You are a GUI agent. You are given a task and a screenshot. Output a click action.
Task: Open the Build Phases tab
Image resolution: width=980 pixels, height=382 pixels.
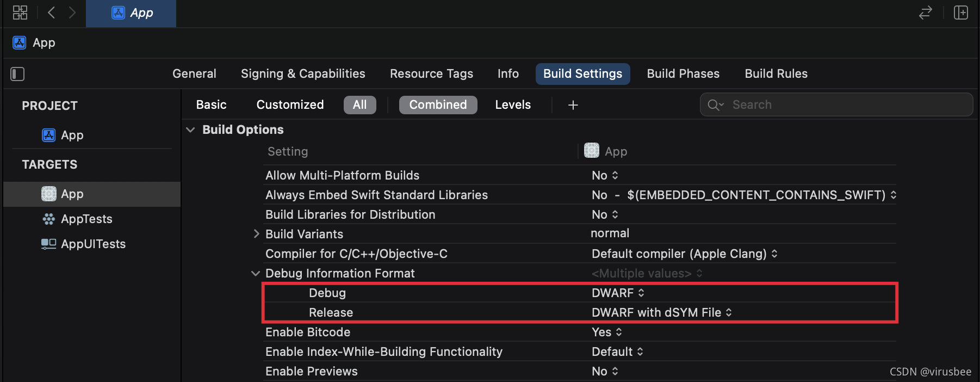(683, 73)
